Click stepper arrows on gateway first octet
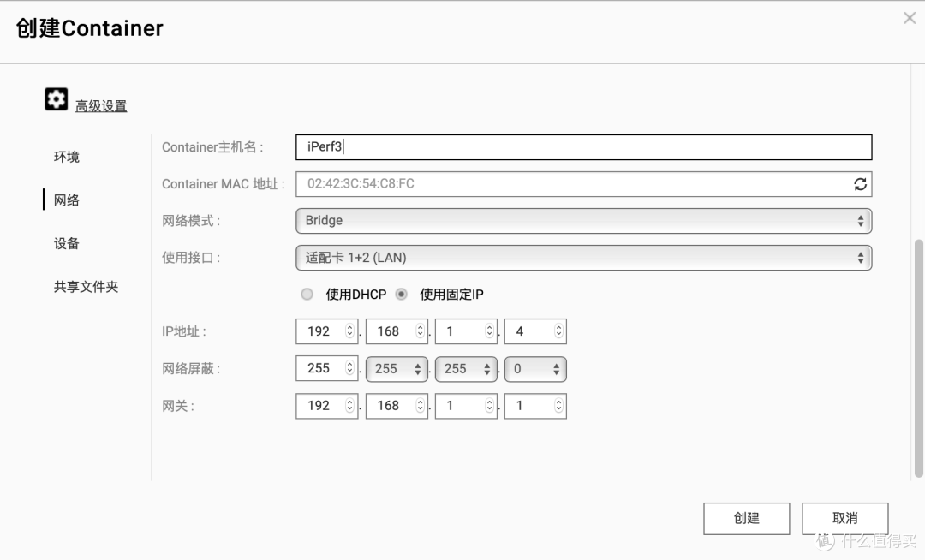The height and width of the screenshot is (560, 925). pos(349,406)
